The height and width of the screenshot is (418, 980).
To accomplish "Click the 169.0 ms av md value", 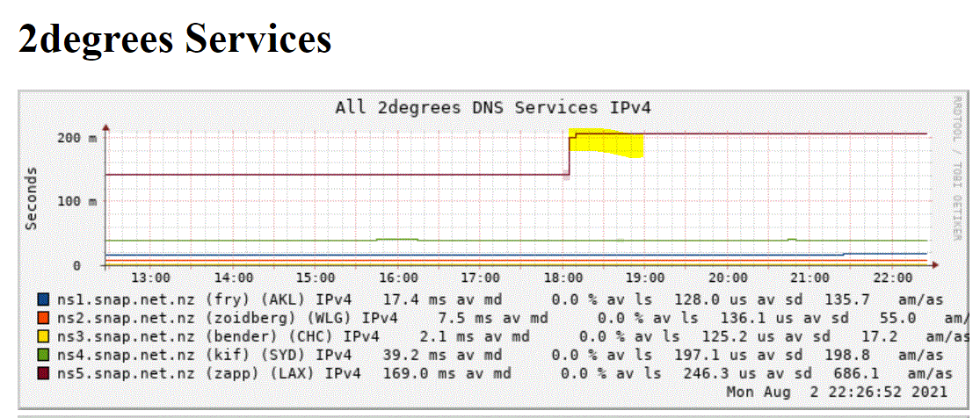I will click(446, 374).
